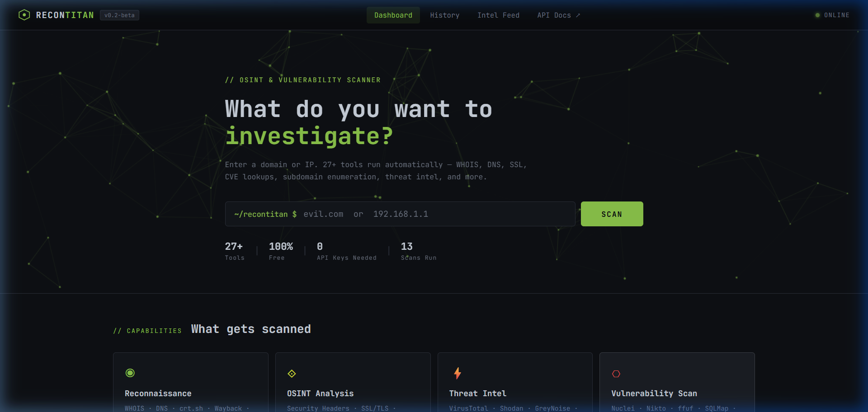Click the '100%' Free statistic

coord(281,251)
